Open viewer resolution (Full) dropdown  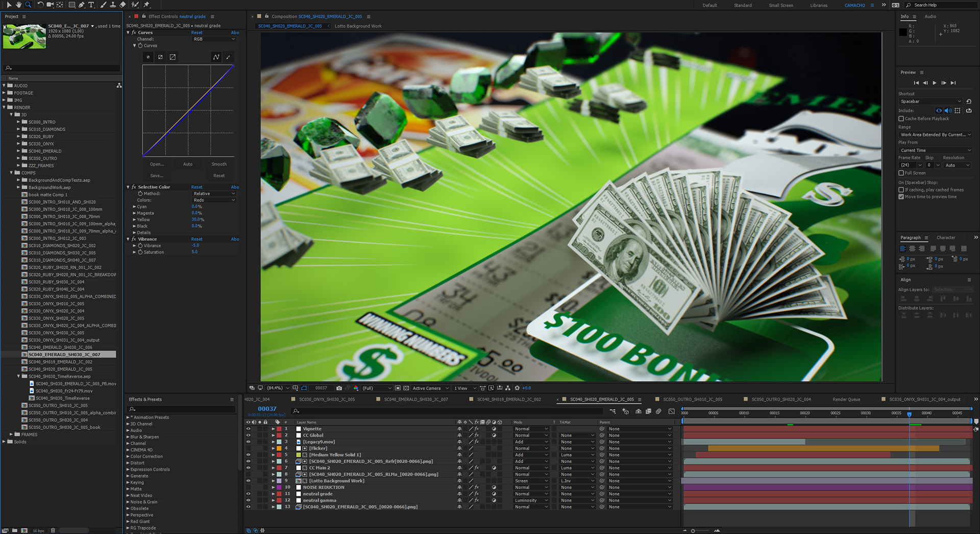pos(377,388)
